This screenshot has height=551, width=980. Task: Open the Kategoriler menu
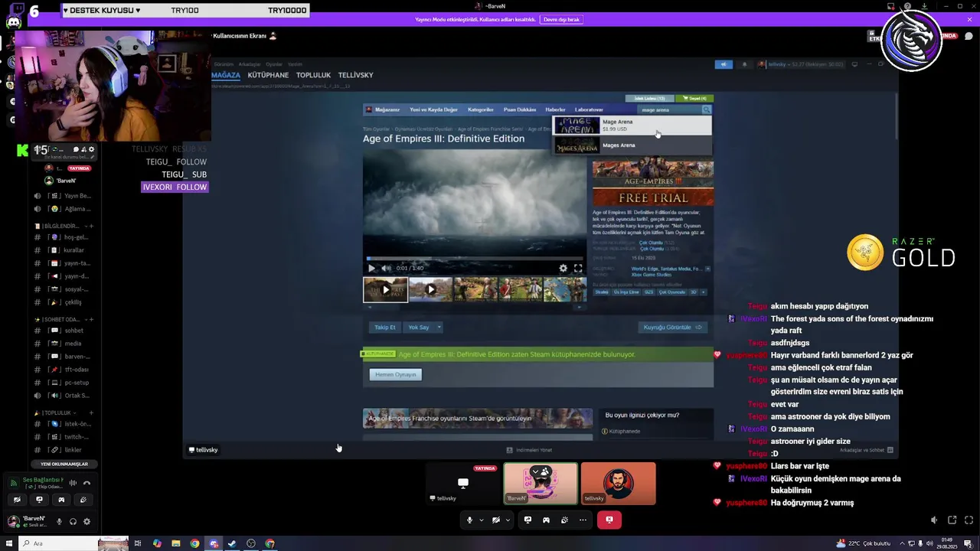pos(481,109)
